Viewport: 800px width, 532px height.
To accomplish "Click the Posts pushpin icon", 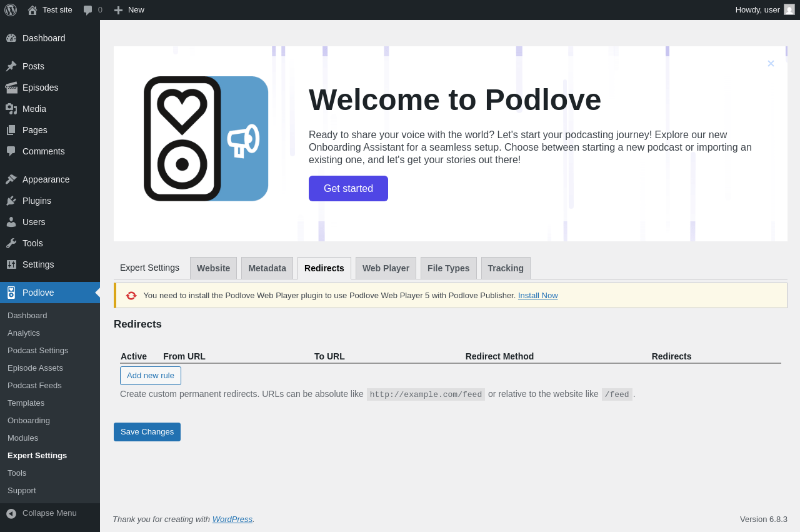I will click(x=11, y=66).
